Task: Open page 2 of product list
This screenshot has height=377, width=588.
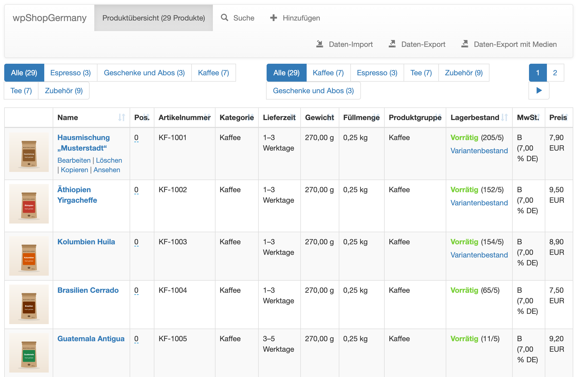Action: (555, 73)
